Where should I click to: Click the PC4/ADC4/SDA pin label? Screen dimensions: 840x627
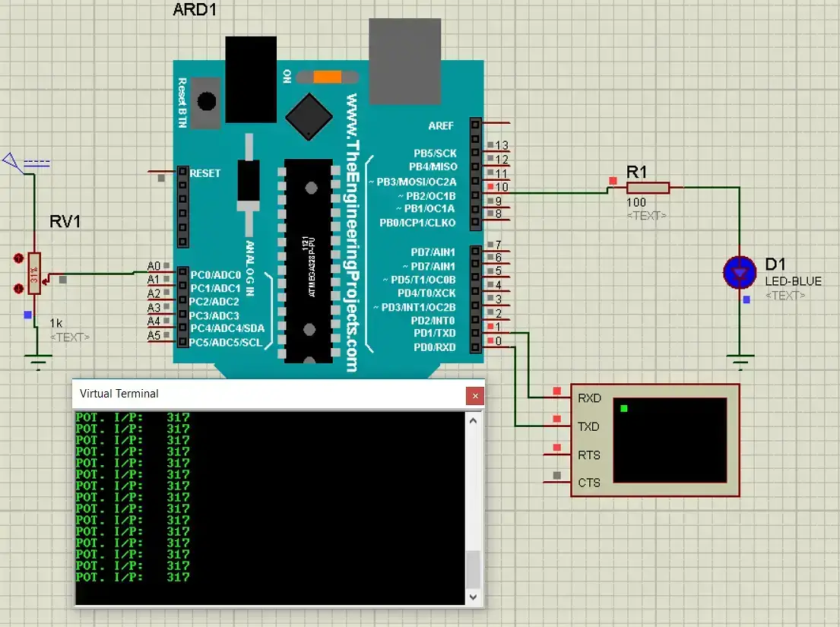click(227, 328)
